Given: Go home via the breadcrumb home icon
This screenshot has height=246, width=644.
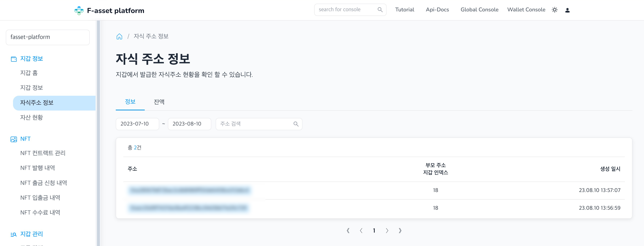Looking at the screenshot, I should tap(120, 36).
